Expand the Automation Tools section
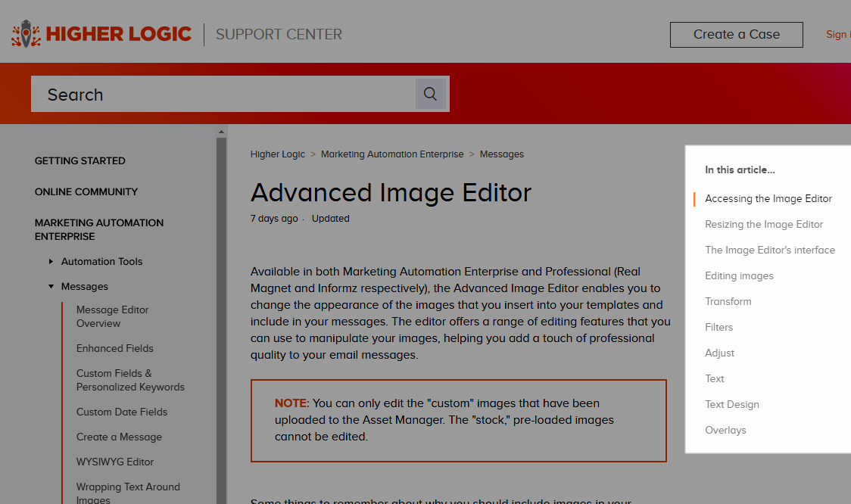 pos(51,262)
